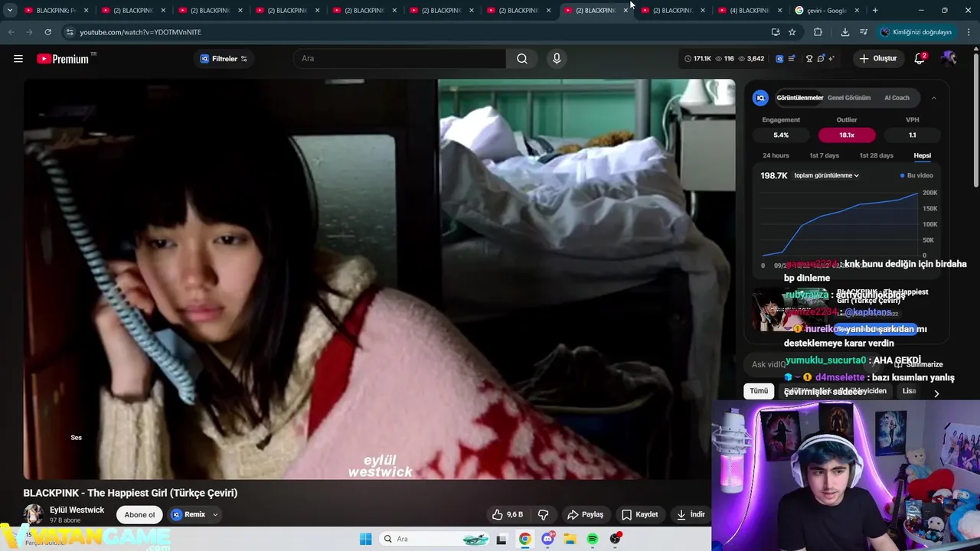Like the video with thumbs-up 9,6 B

(x=508, y=514)
